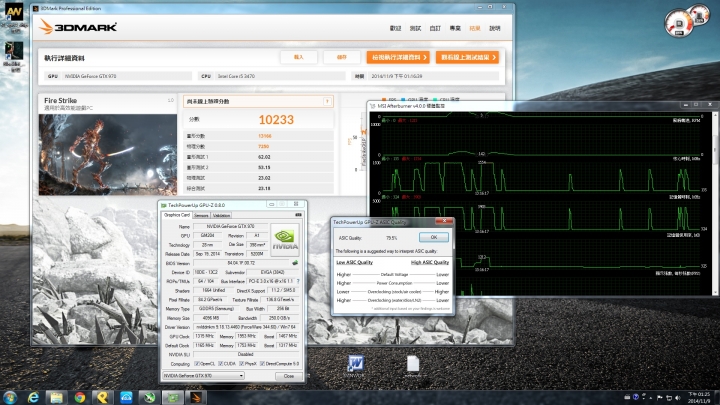This screenshot has height=405, width=720.
Task: Click the blue help tray icon
Action: pos(636,397)
